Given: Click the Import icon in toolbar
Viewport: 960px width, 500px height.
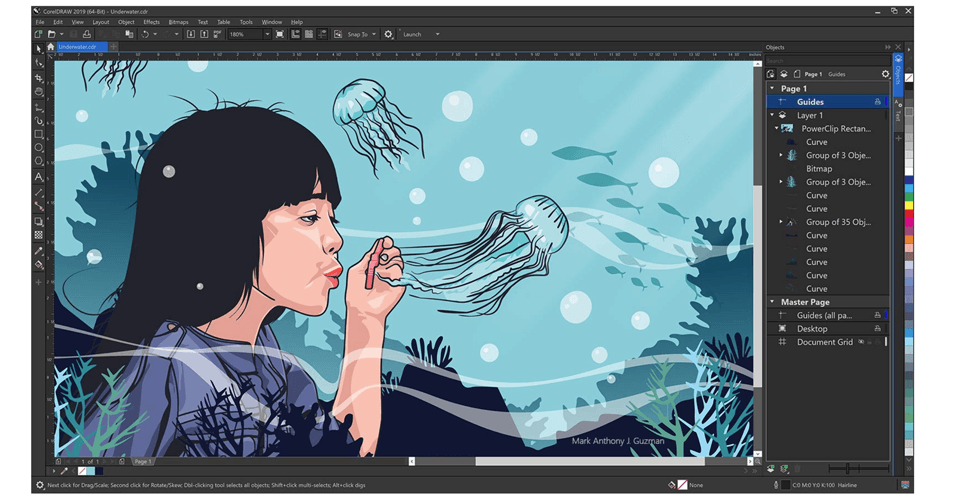Looking at the screenshot, I should click(191, 34).
